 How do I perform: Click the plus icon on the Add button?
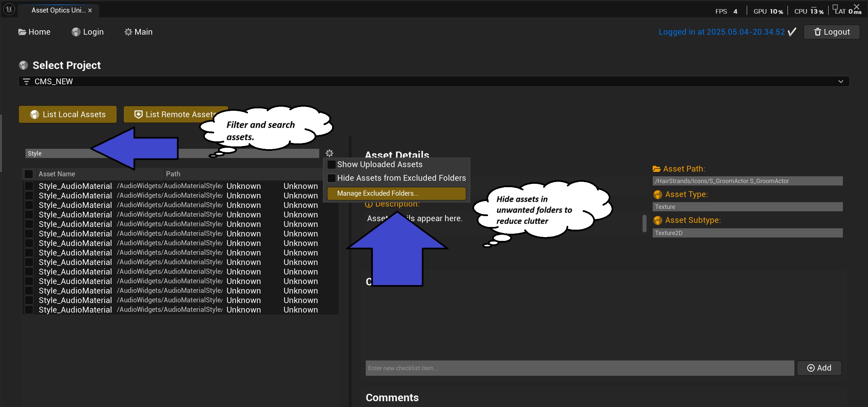pos(811,368)
